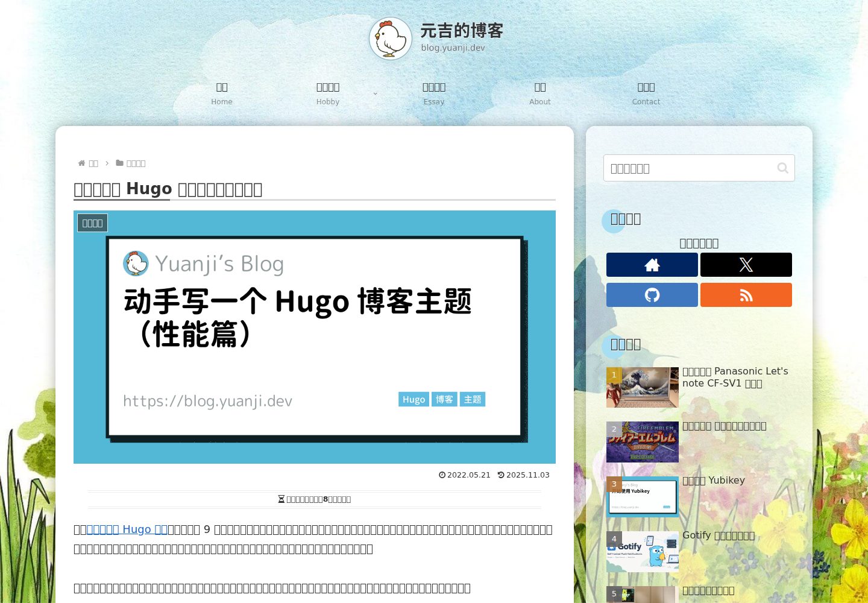Open the Fire Emblem thumbnail ranked 2

click(x=643, y=442)
